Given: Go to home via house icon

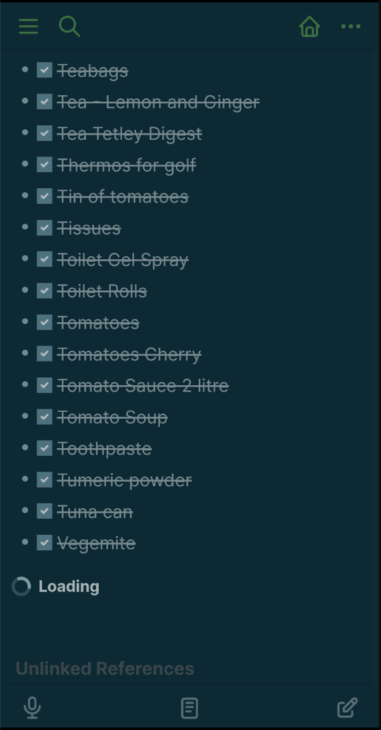Looking at the screenshot, I should point(310,27).
